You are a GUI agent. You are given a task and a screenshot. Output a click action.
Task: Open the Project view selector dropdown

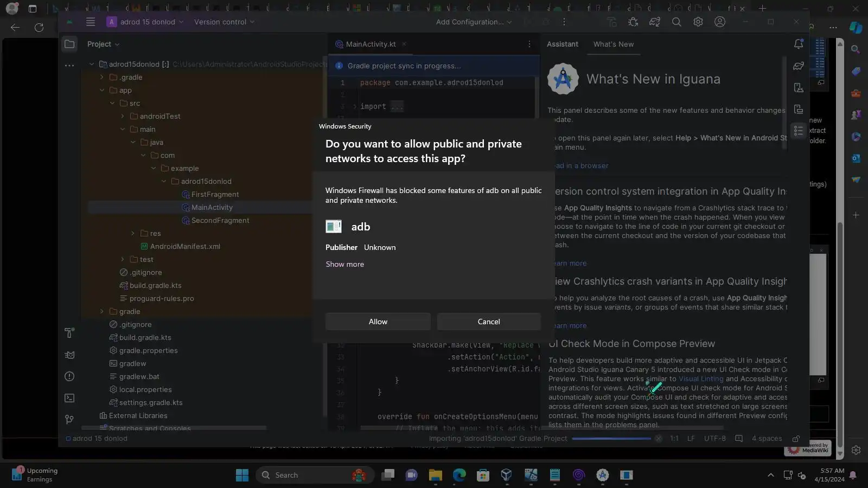coord(103,44)
